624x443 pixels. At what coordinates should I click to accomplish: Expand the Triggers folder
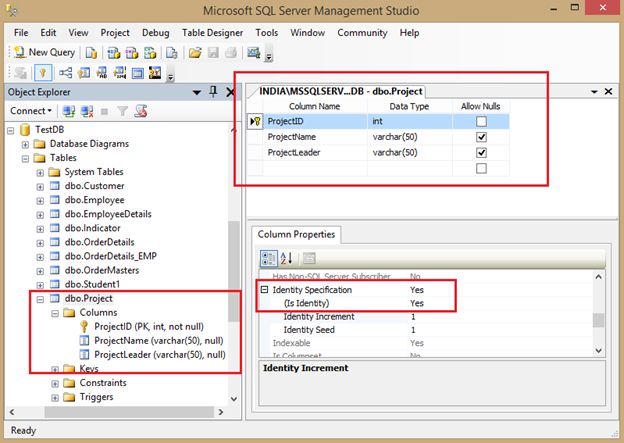coord(55,398)
